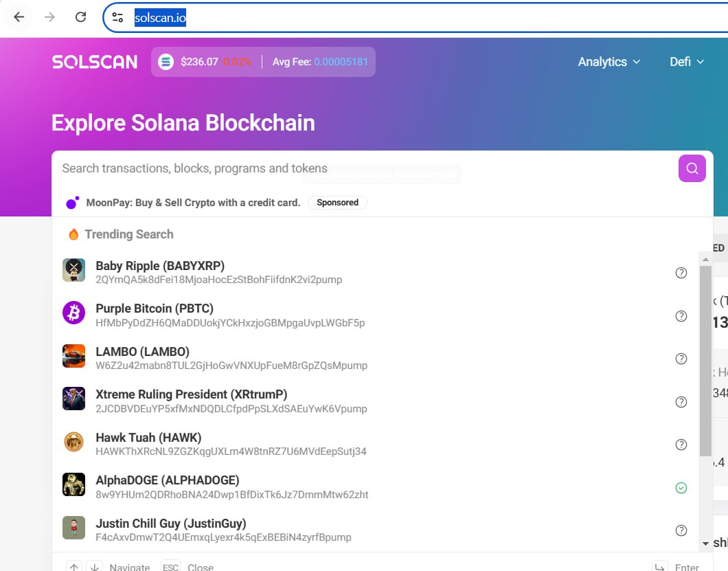Click the AlphaDOGE token thumbnail
Viewport: 728px width, 571px height.
tap(73, 484)
